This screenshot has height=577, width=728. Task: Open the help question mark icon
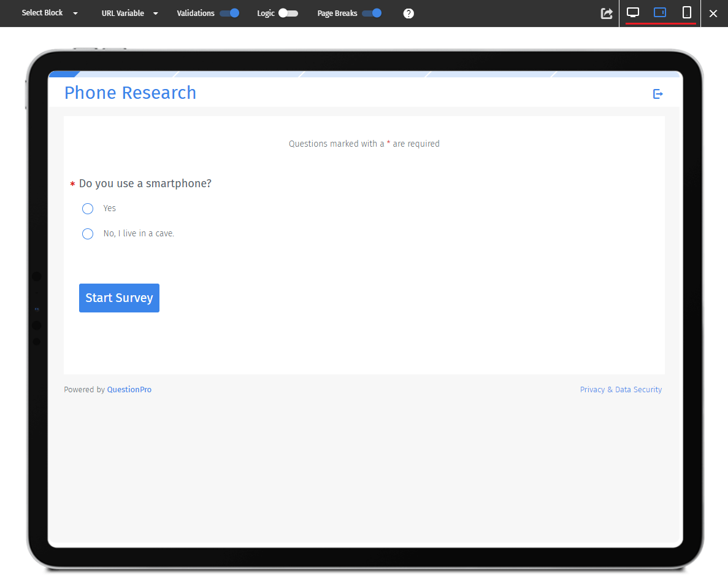click(408, 13)
